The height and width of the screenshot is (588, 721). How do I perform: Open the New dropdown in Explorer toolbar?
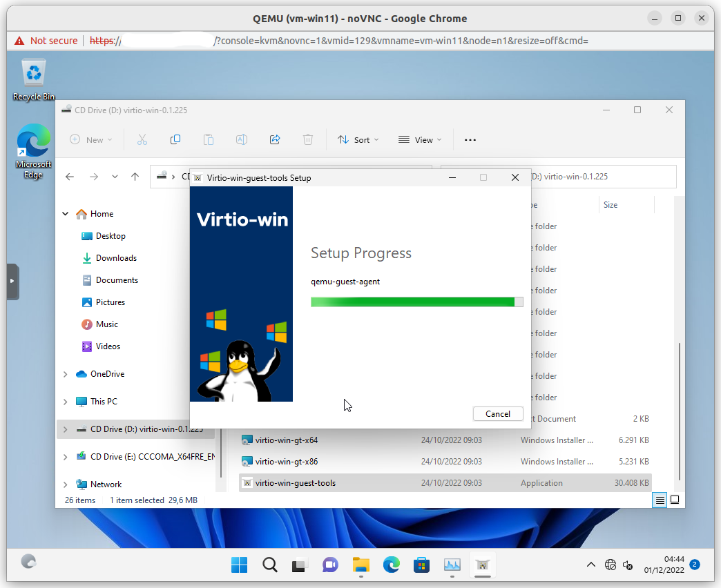[91, 139]
